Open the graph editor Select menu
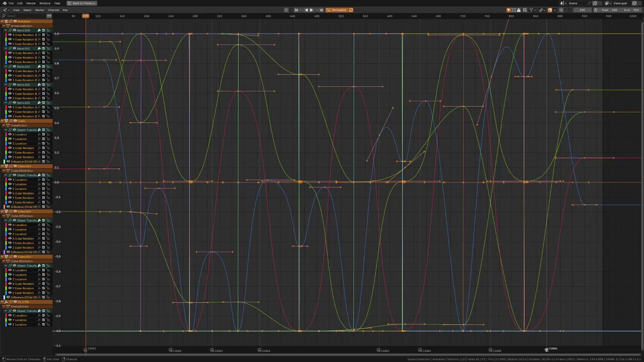Viewport: 644px width, 362px height. tap(27, 10)
